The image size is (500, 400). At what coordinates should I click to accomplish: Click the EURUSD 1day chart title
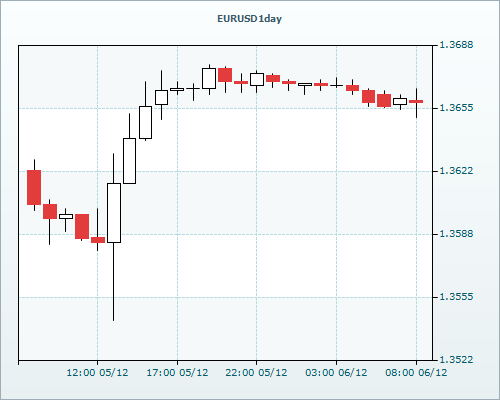point(249,19)
